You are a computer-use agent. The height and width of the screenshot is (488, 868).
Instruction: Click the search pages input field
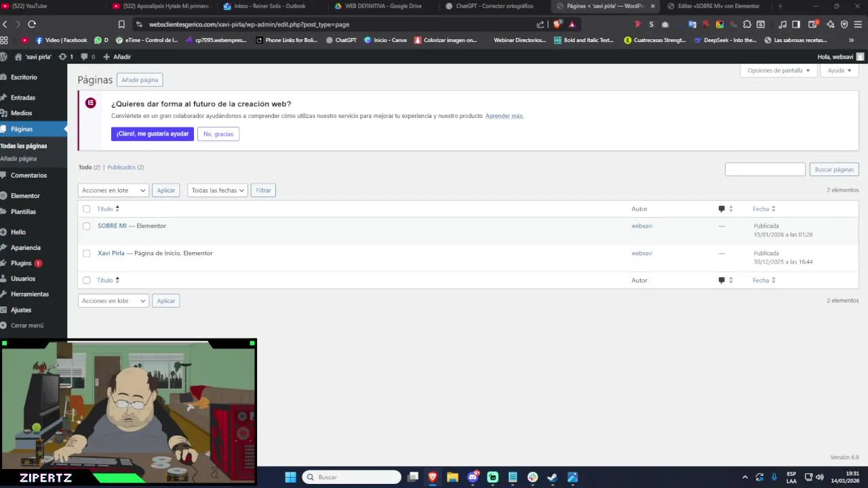[x=765, y=169]
